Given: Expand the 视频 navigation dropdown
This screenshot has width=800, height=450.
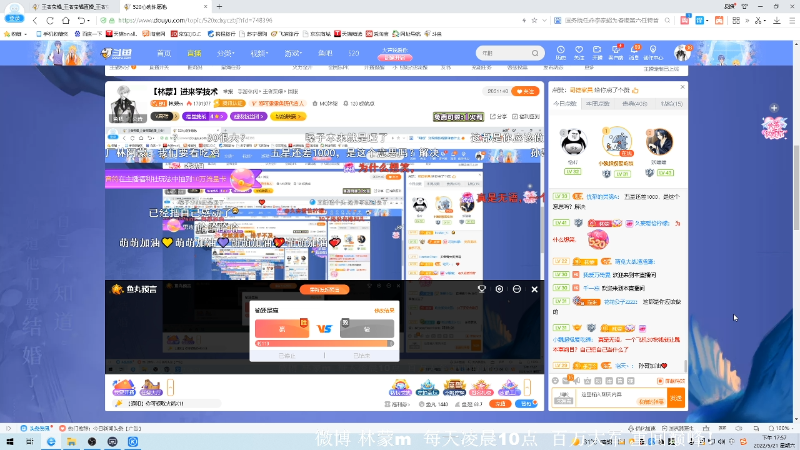Looking at the screenshot, I should (x=259, y=53).
